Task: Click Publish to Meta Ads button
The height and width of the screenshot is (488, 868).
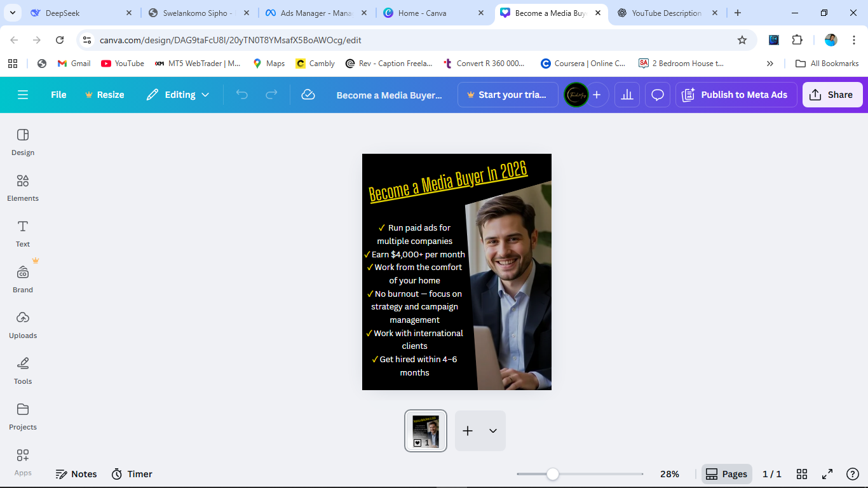Action: click(x=736, y=95)
